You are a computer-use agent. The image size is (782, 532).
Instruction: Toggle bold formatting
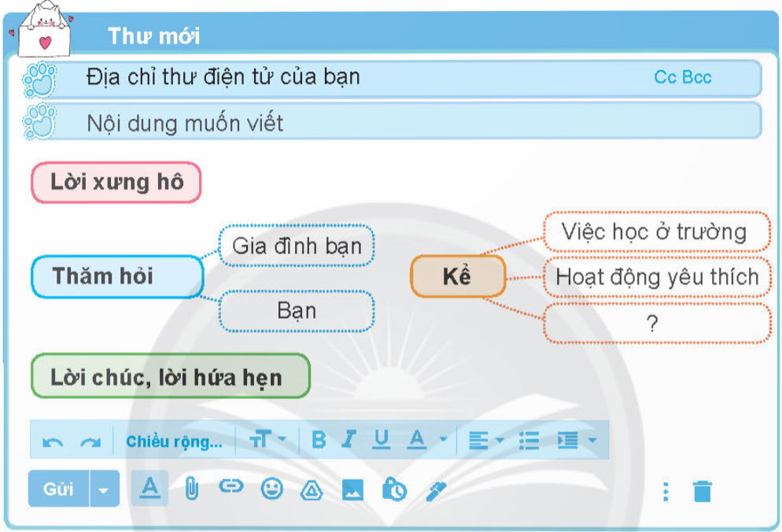tap(319, 440)
